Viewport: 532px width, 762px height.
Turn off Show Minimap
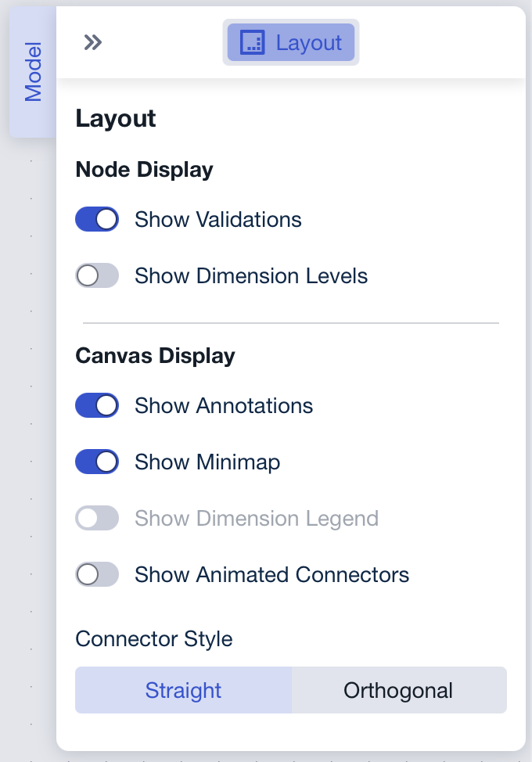[96, 462]
